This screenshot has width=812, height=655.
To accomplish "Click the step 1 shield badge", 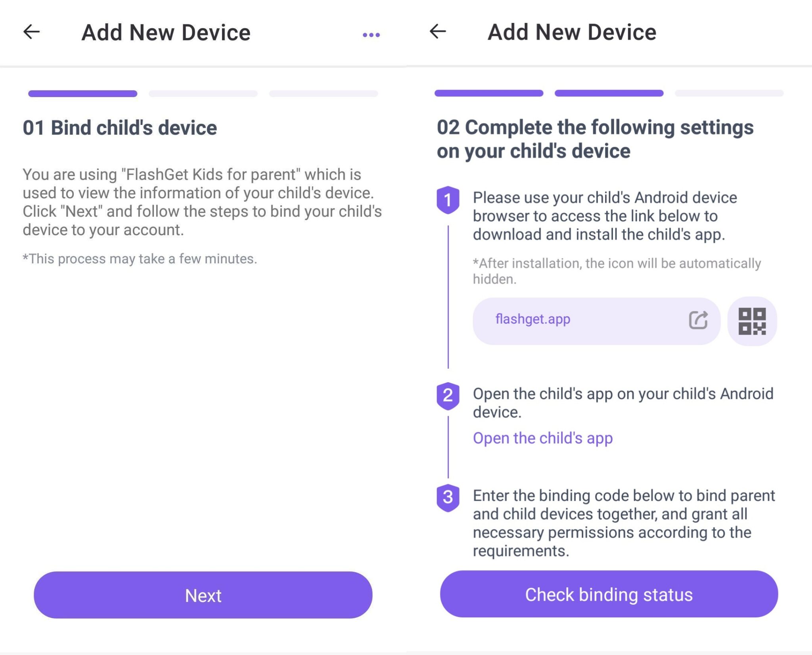I will pos(448,200).
